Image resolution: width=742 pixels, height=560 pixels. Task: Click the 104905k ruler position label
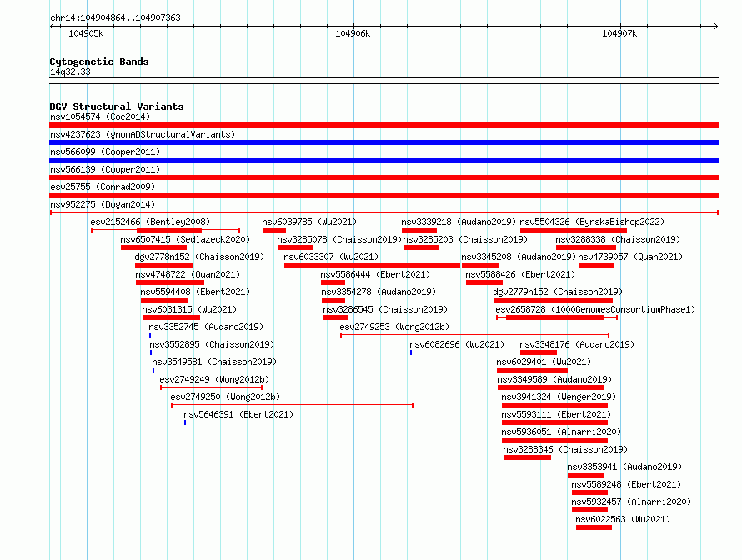[86, 33]
